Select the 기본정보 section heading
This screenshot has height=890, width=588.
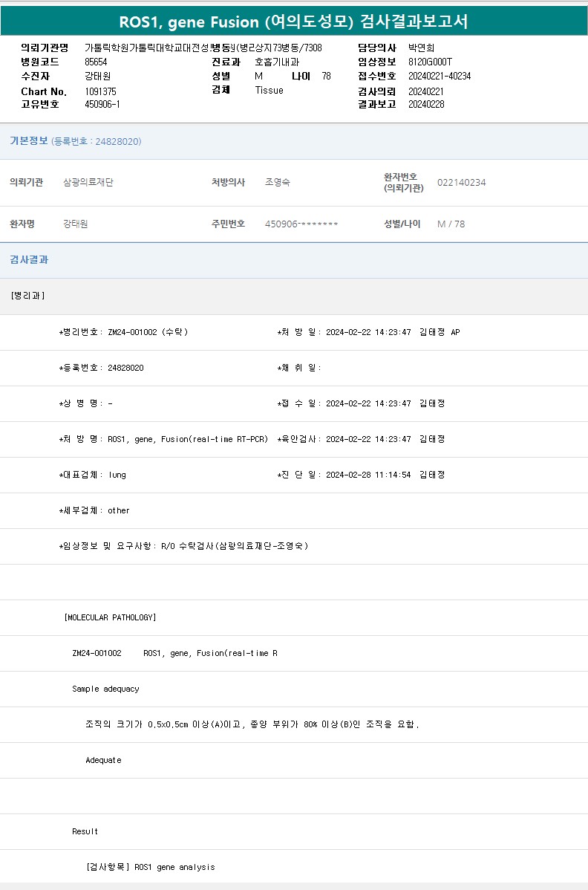coord(29,141)
